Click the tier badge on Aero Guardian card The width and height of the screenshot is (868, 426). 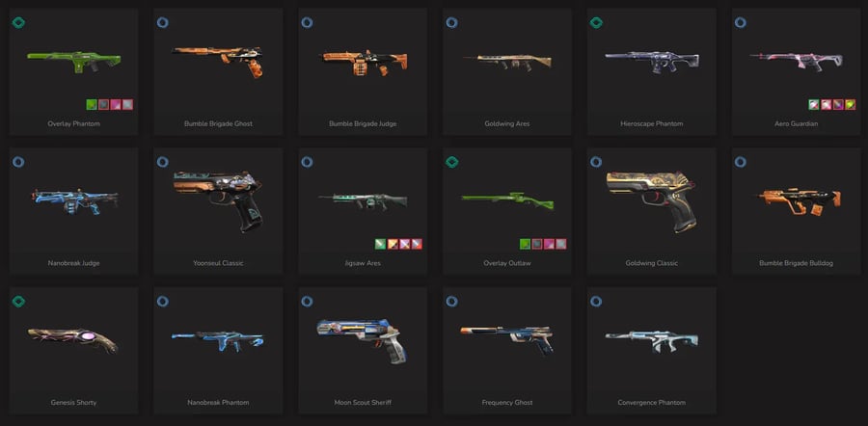tap(740, 23)
